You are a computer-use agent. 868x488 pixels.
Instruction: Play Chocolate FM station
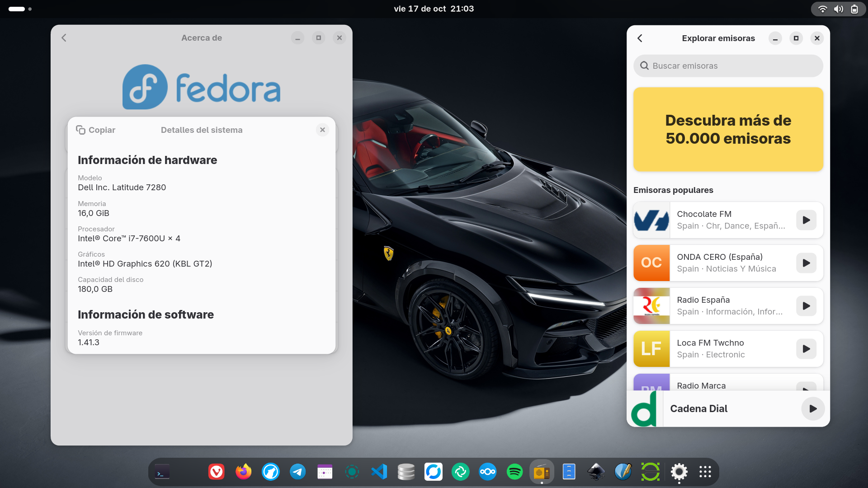pyautogui.click(x=806, y=220)
